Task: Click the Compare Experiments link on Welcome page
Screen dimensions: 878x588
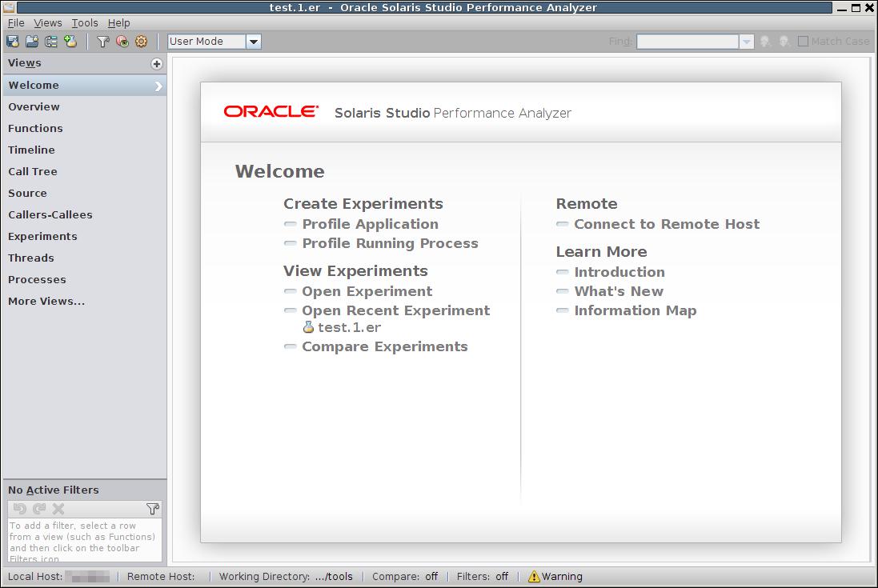Action: point(385,347)
